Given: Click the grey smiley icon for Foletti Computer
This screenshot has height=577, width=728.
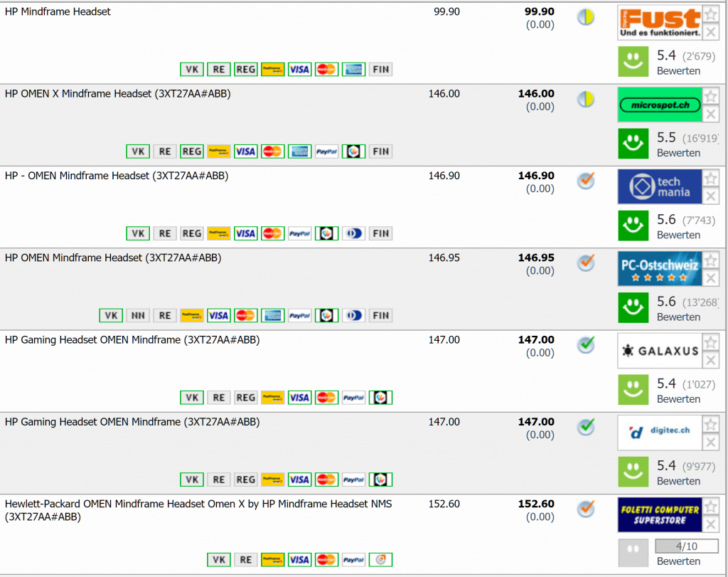Looking at the screenshot, I should (x=633, y=552).
